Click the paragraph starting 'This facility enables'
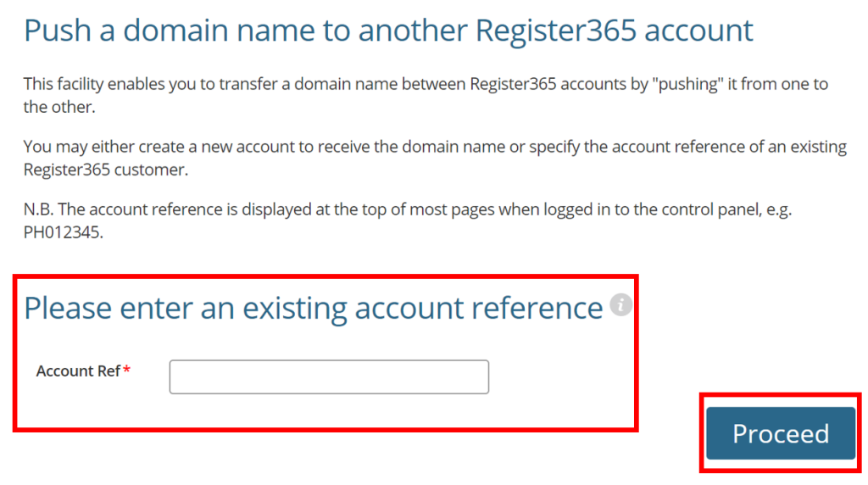The height and width of the screenshot is (485, 868). click(426, 95)
